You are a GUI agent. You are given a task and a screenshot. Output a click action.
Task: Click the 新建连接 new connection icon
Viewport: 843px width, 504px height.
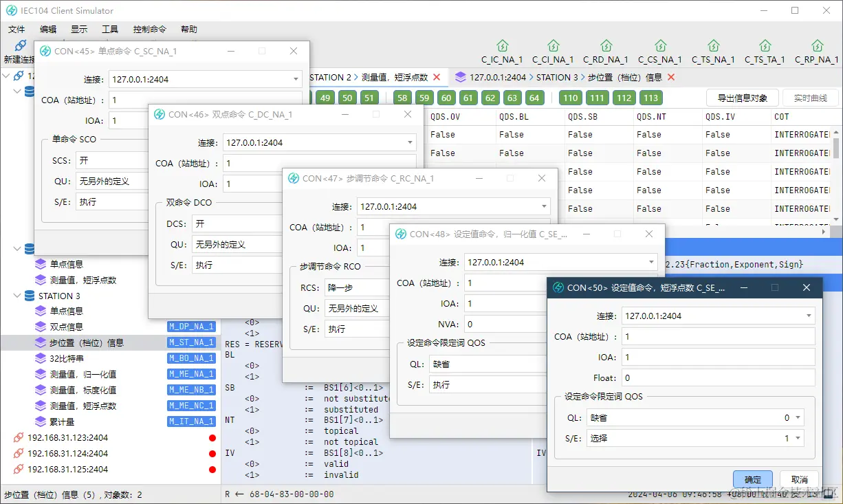[x=21, y=46]
